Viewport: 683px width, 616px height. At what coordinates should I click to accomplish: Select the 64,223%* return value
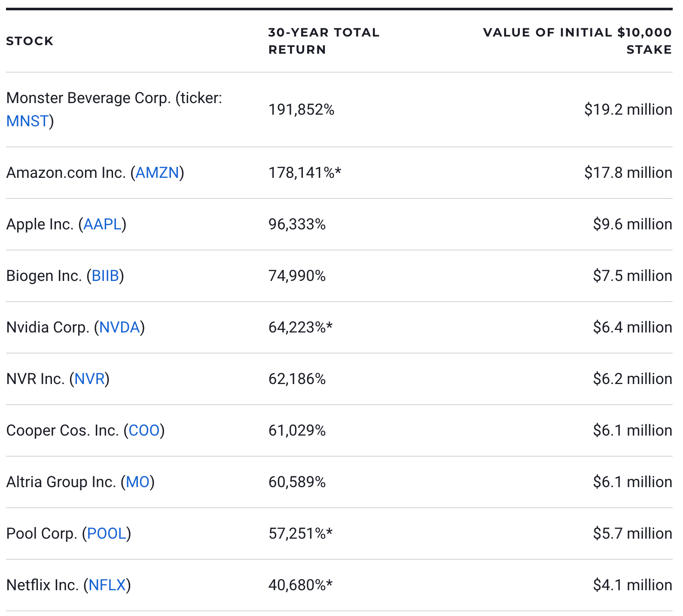click(301, 327)
